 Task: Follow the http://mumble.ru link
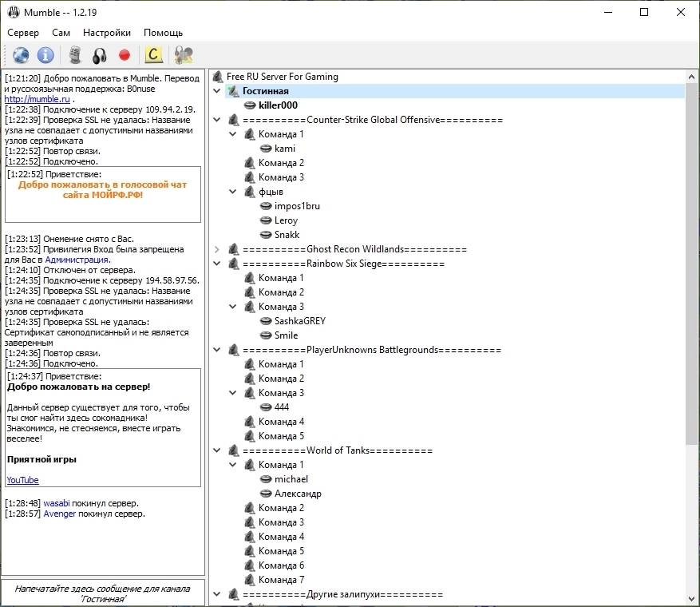37,99
